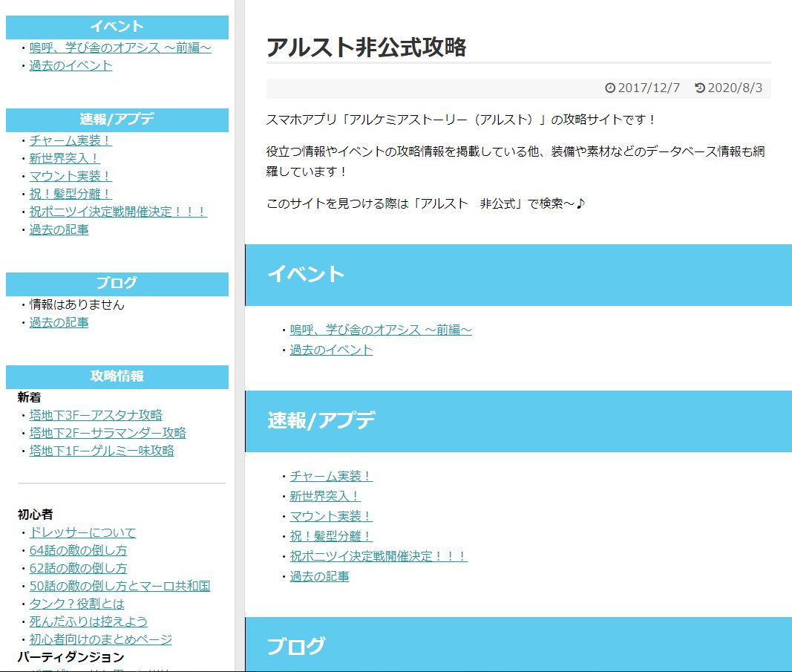Viewport: 792px width, 672px height.
Task: Open sidebar link 祝！髪型分離！
Action: [x=71, y=194]
